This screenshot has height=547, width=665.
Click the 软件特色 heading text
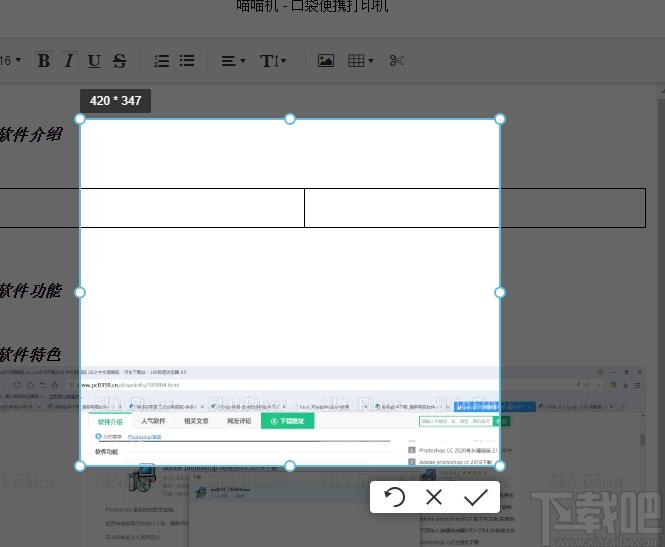[31, 354]
